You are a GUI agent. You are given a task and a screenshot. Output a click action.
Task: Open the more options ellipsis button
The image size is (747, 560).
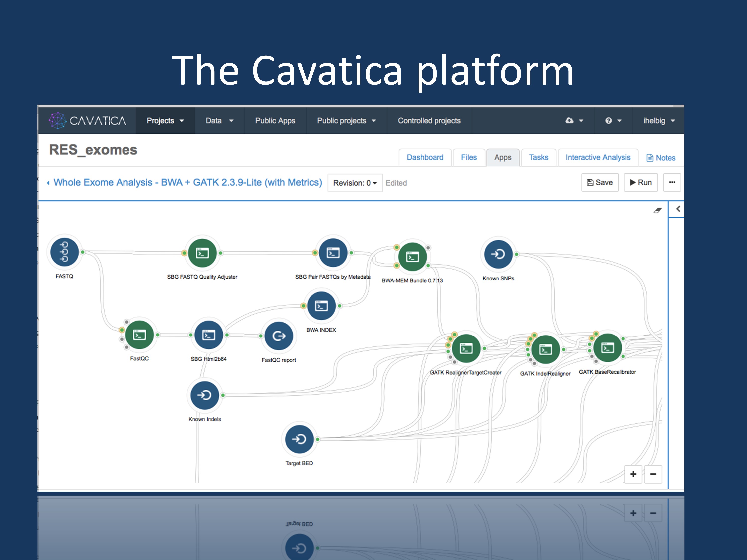[672, 182]
